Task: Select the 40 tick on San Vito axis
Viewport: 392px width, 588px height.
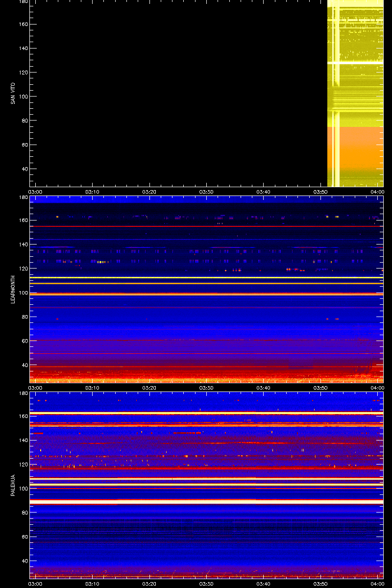Action: point(24,169)
